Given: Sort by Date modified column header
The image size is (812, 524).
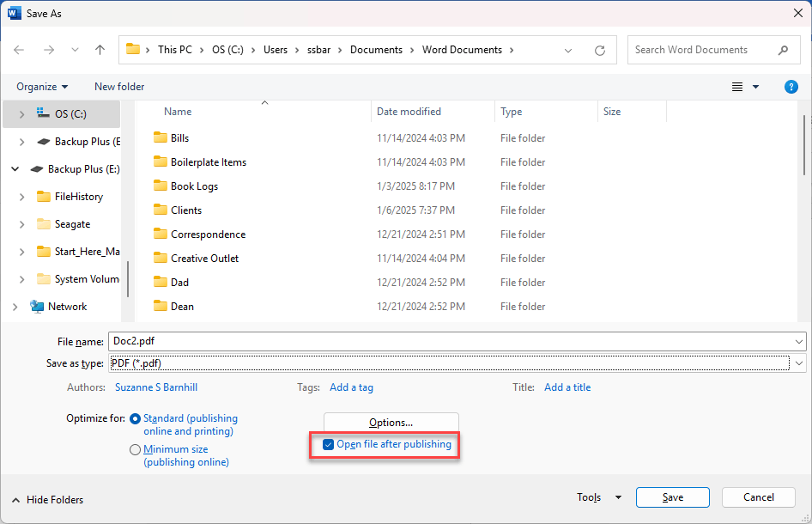Looking at the screenshot, I should pyautogui.click(x=409, y=112).
